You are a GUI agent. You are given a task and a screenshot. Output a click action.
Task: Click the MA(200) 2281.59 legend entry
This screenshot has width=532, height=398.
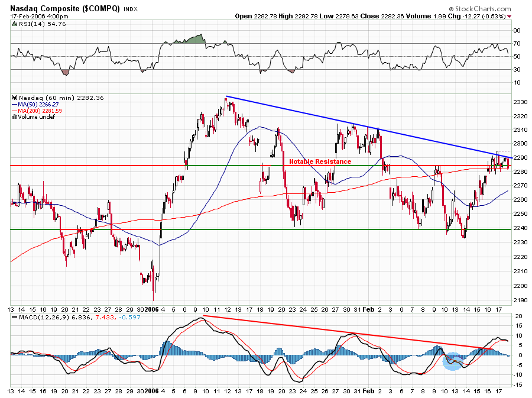(x=40, y=111)
